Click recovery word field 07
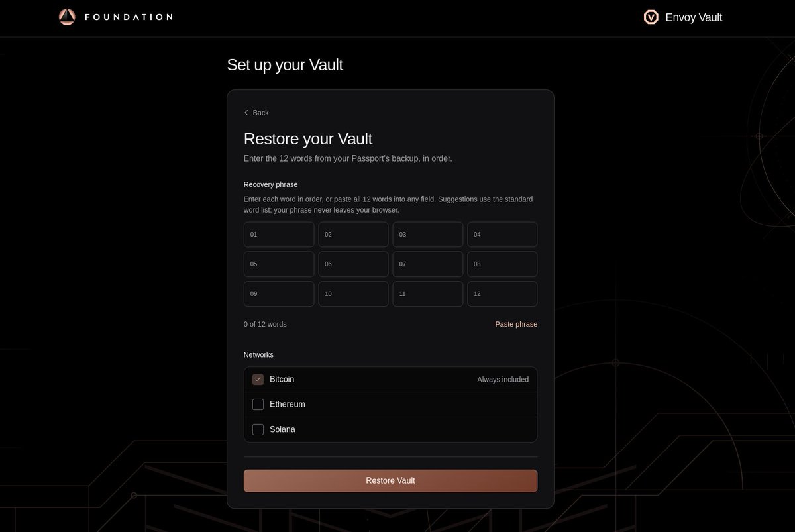This screenshot has width=795, height=532. click(428, 264)
